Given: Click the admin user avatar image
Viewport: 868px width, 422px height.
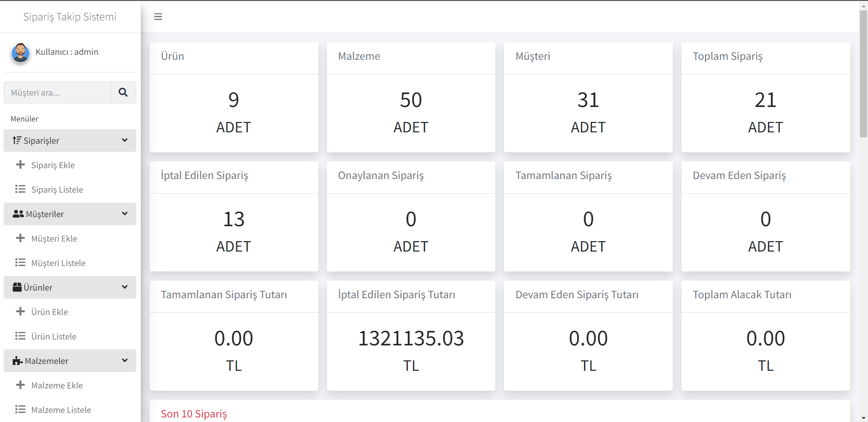Looking at the screenshot, I should [x=20, y=53].
